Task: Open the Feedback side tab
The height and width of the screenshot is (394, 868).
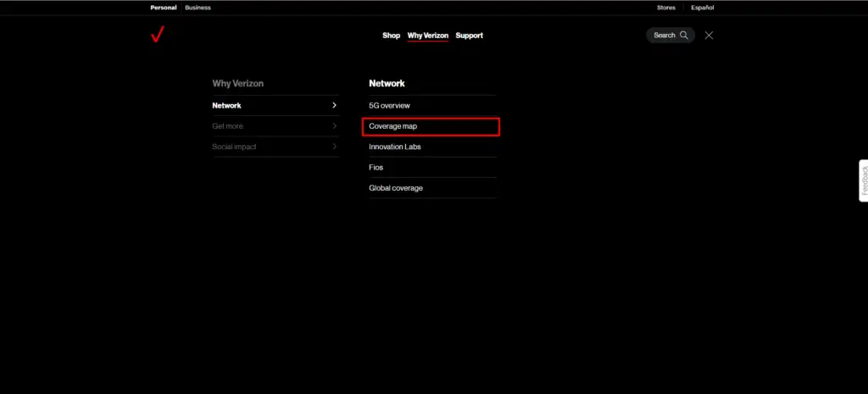Action: tap(864, 180)
